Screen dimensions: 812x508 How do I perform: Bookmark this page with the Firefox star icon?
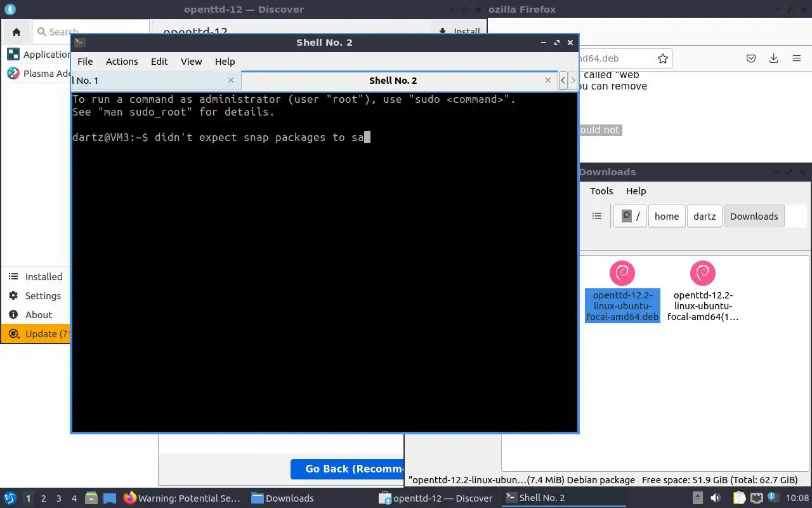pos(663,58)
